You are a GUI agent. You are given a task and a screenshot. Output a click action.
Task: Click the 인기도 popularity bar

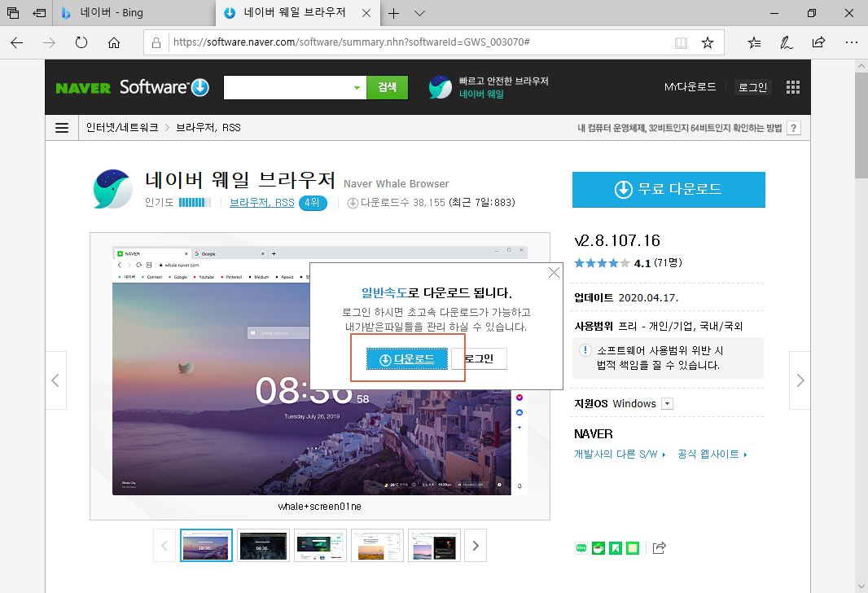point(195,203)
